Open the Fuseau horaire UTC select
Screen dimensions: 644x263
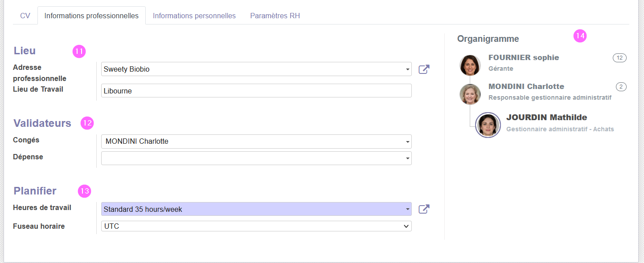pyautogui.click(x=256, y=226)
